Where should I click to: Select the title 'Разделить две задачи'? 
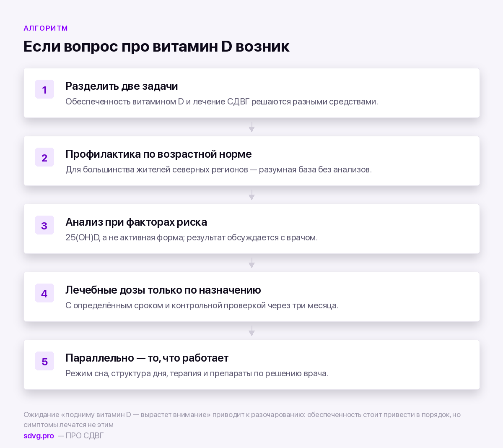pyautogui.click(x=122, y=86)
